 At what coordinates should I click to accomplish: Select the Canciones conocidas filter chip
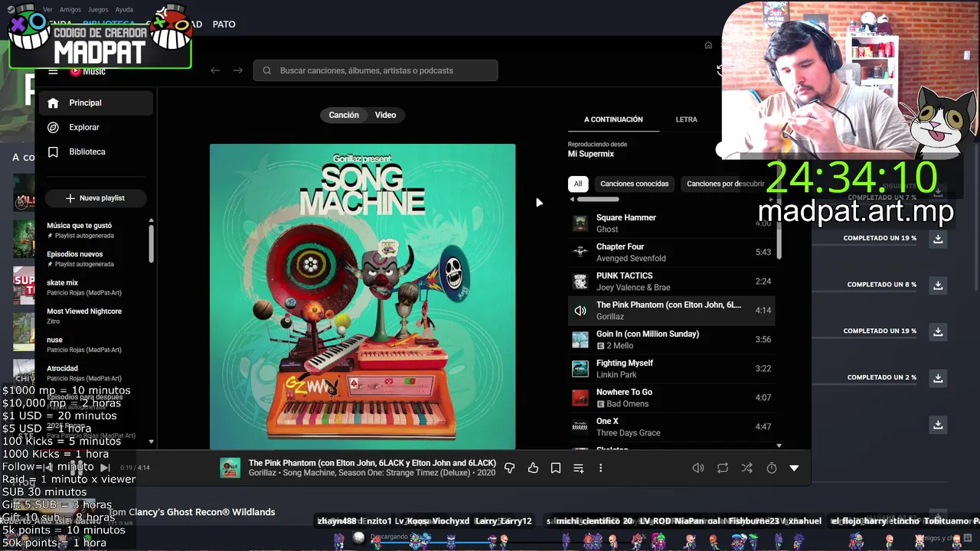point(634,184)
